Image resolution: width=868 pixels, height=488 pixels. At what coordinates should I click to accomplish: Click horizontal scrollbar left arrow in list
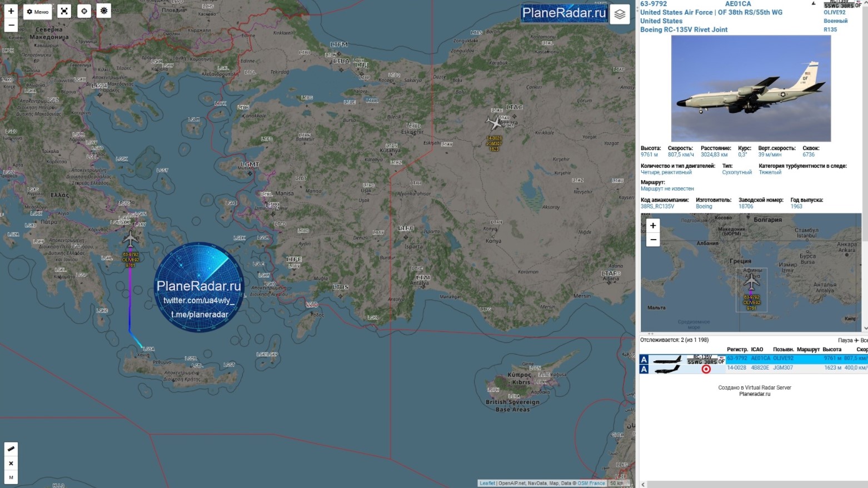pos(643,484)
